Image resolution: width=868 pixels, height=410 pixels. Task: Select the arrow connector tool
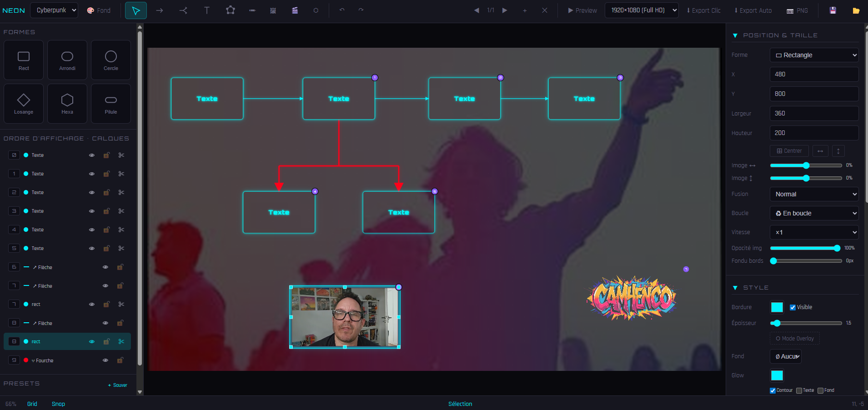[160, 10]
